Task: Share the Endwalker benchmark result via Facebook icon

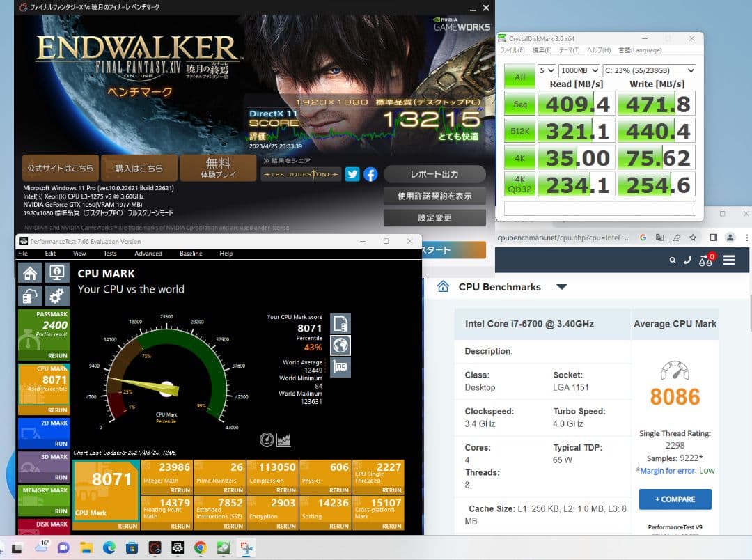Action: 369,174
